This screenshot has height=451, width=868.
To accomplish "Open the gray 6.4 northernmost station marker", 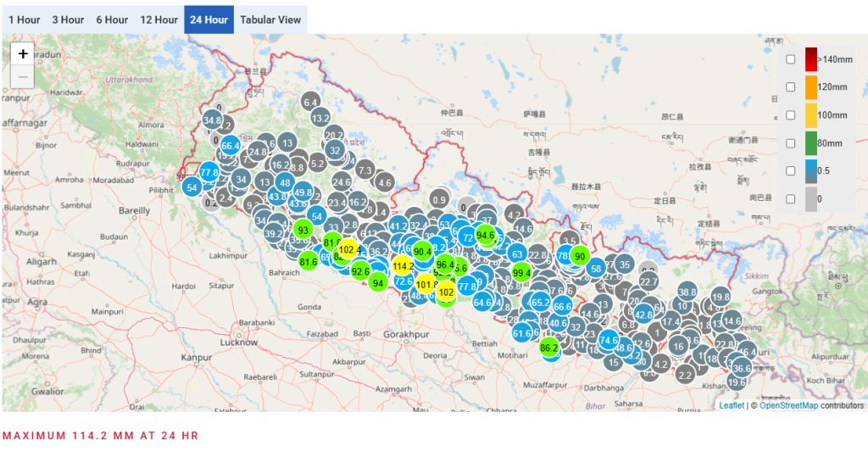I will 310,103.
